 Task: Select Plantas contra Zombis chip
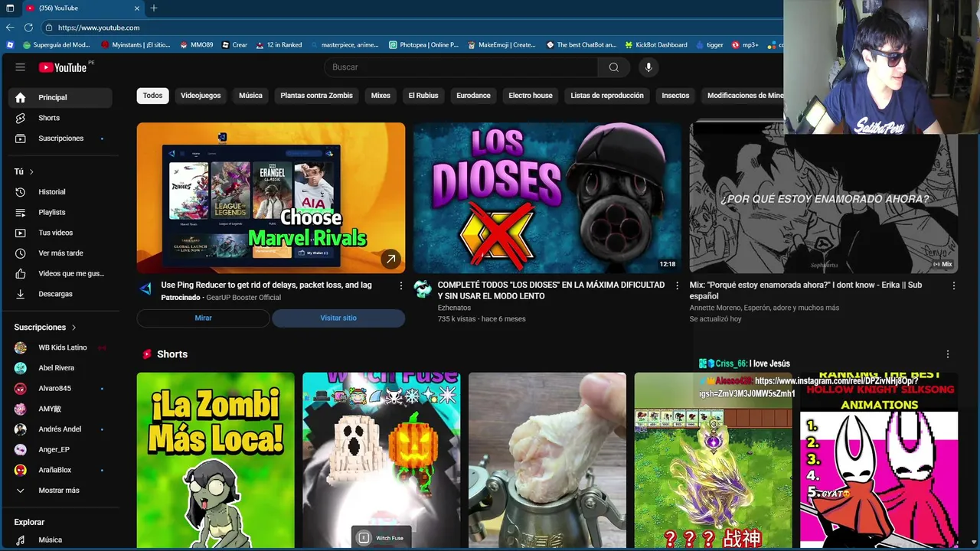pyautogui.click(x=316, y=96)
